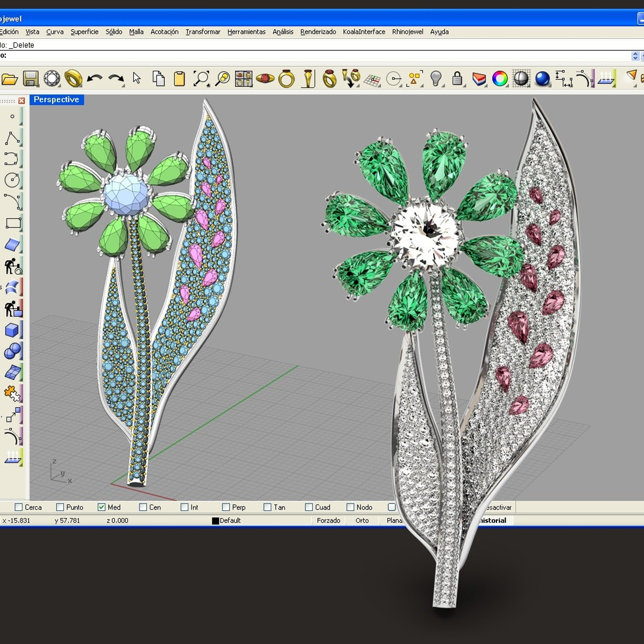Open the Perspective viewport title menu
Image resolution: width=644 pixels, height=644 pixels.
tap(56, 100)
